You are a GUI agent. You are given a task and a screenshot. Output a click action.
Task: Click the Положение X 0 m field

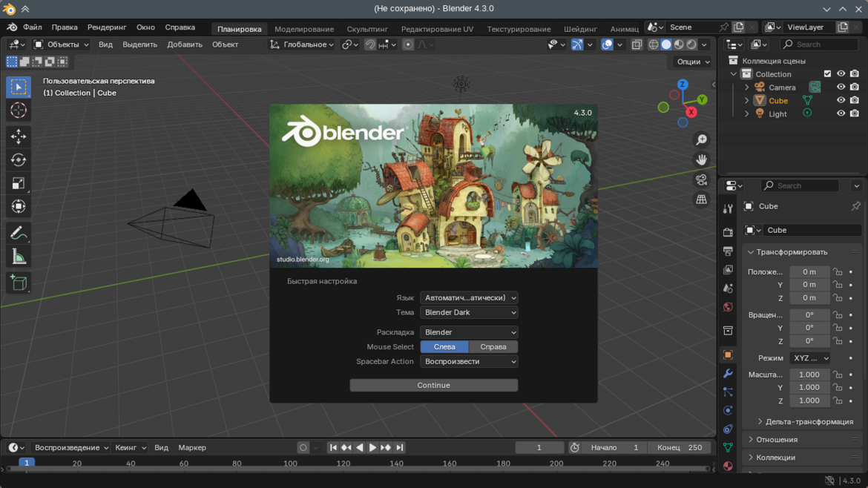pos(809,271)
